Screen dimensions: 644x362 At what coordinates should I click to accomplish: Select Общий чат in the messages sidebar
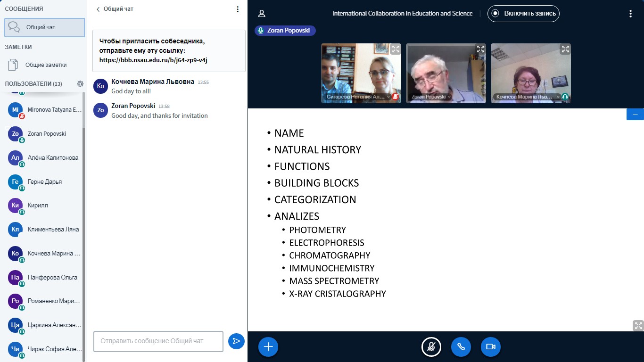point(44,27)
